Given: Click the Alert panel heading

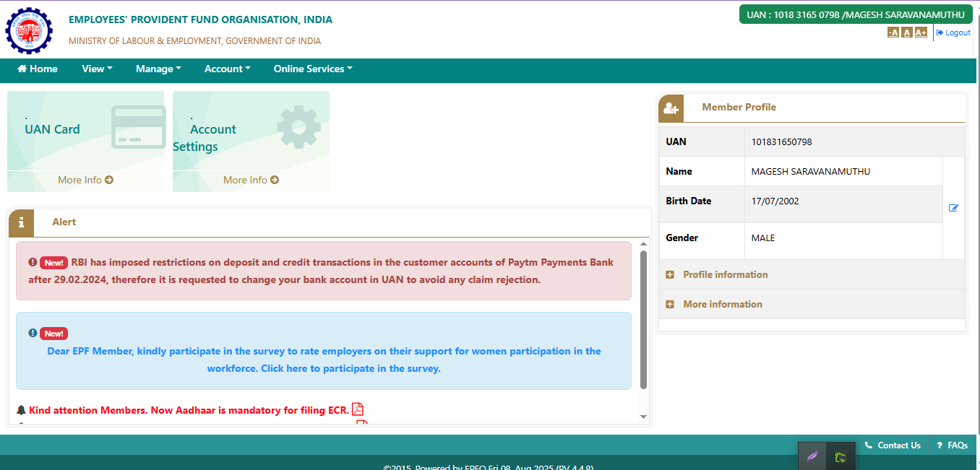Looking at the screenshot, I should click(x=64, y=222).
